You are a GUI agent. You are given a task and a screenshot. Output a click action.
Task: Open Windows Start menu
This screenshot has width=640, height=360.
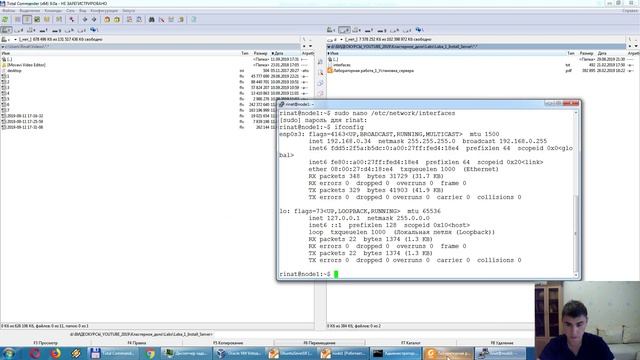pos(9,353)
